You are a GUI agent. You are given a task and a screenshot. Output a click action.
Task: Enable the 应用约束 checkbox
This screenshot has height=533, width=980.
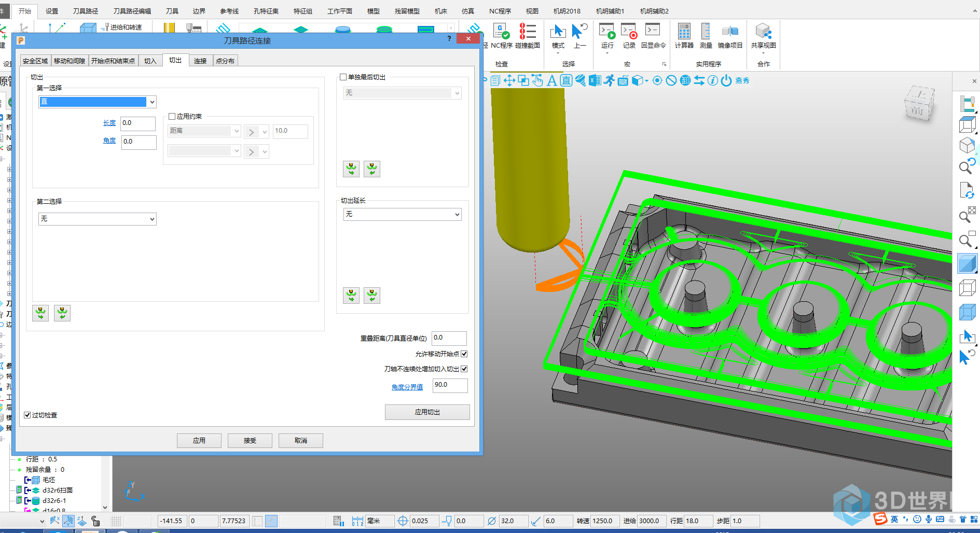click(x=172, y=117)
